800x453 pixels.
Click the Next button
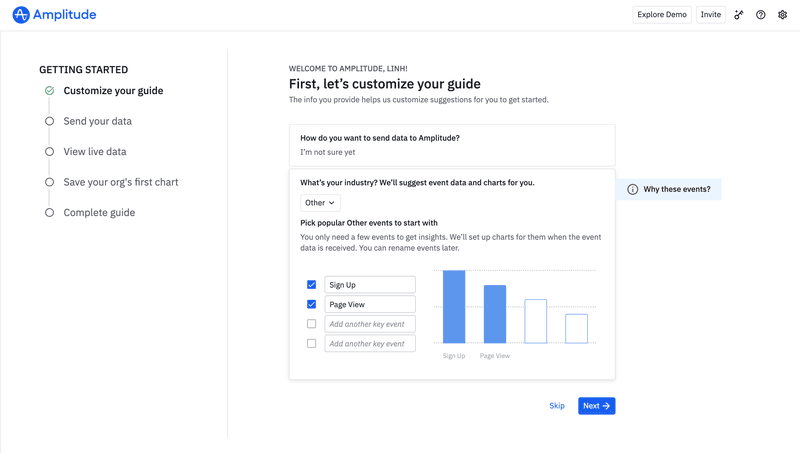pos(596,406)
